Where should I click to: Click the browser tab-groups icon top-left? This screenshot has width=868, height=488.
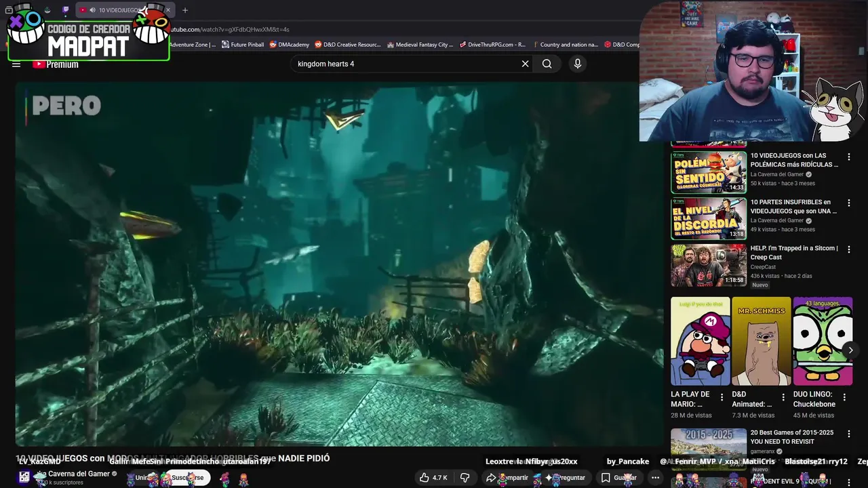pos(9,10)
